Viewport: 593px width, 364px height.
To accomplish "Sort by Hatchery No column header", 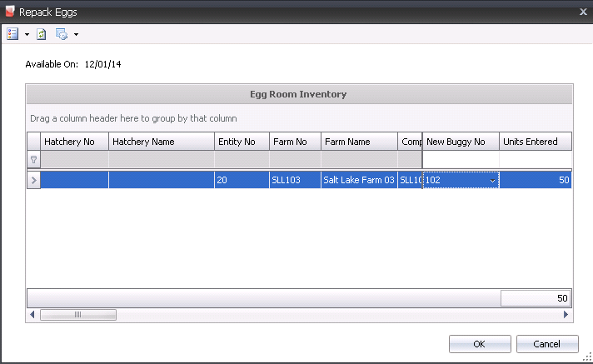I will pos(75,142).
